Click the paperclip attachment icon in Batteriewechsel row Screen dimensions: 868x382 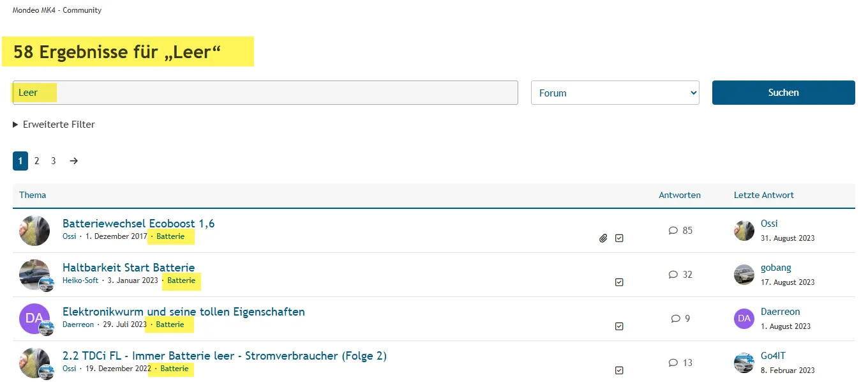(x=603, y=238)
